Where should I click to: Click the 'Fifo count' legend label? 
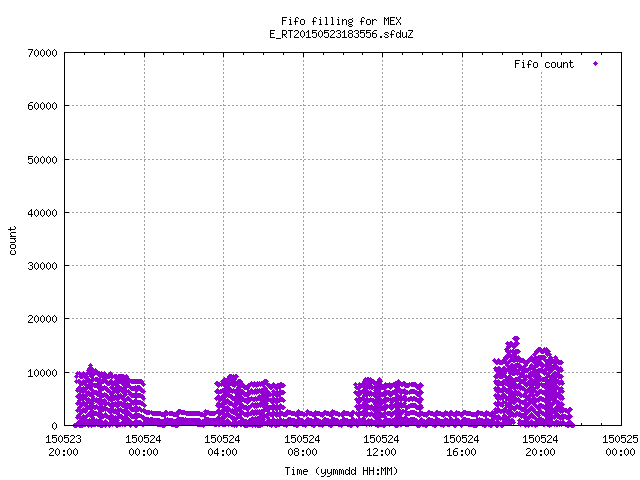pos(544,64)
